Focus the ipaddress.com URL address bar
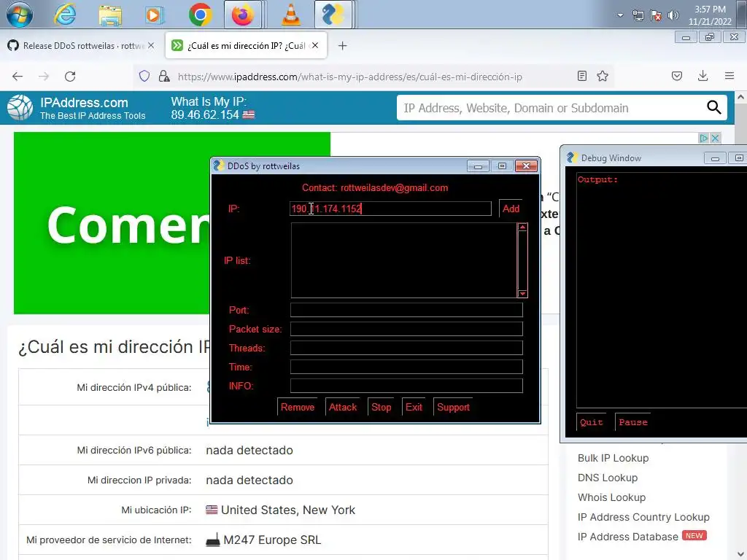The image size is (747, 560). pyautogui.click(x=350, y=77)
